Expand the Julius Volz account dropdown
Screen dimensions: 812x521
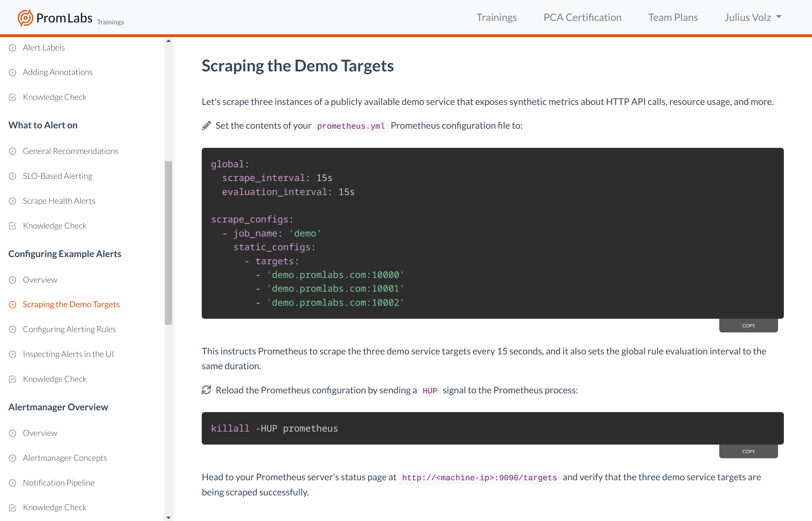752,17
